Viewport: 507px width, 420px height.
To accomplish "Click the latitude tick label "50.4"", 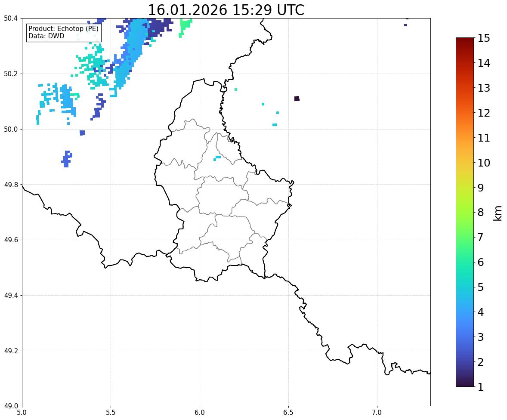I will pos(11,19).
